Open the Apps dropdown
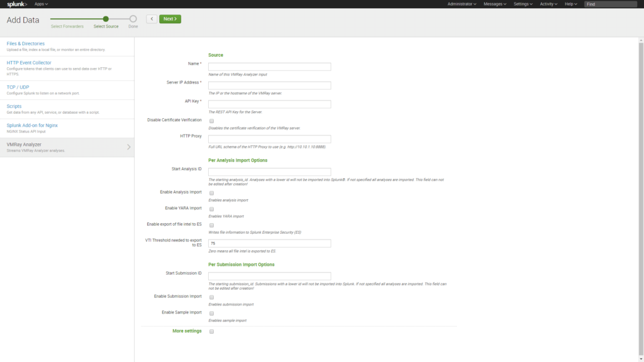The height and width of the screenshot is (362, 644). (41, 4)
